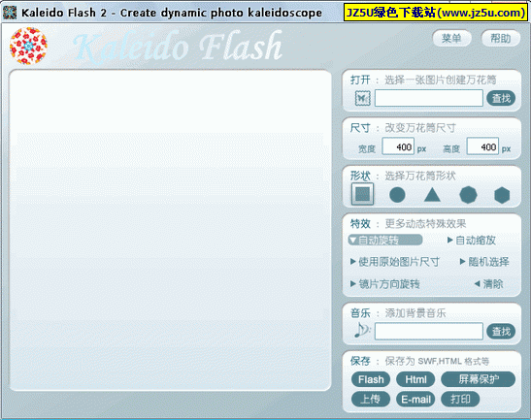Viewport: 531px width, 420px height.
Task: Focus the picture file path field
Action: click(x=429, y=98)
